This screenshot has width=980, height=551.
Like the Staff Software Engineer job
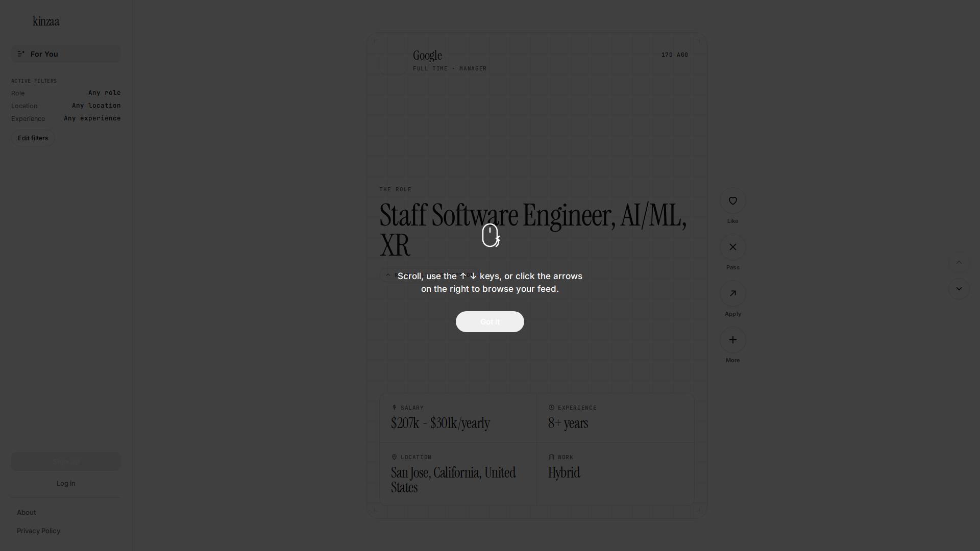pos(733,201)
